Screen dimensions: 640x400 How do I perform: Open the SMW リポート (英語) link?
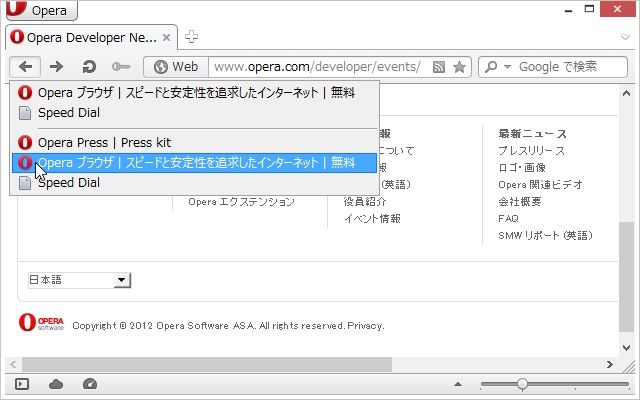545,236
